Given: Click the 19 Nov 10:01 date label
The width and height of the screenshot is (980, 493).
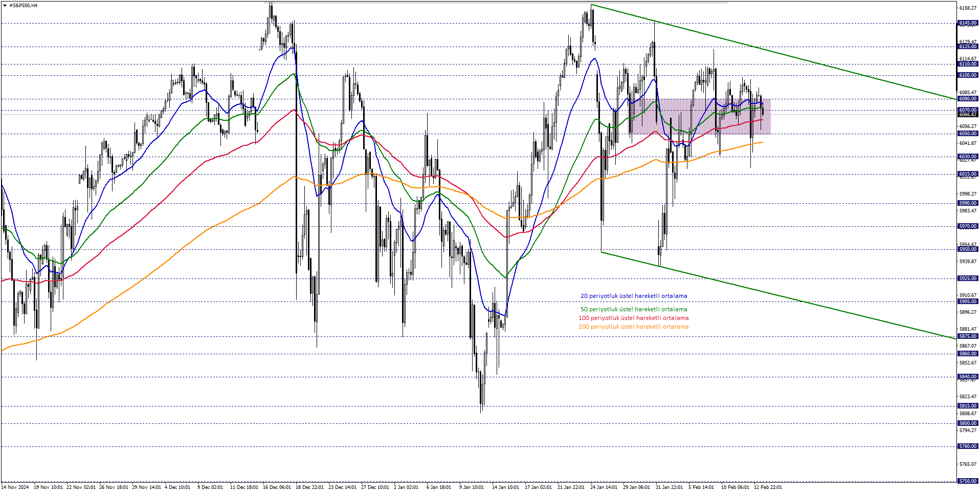Looking at the screenshot, I should pos(48,487).
